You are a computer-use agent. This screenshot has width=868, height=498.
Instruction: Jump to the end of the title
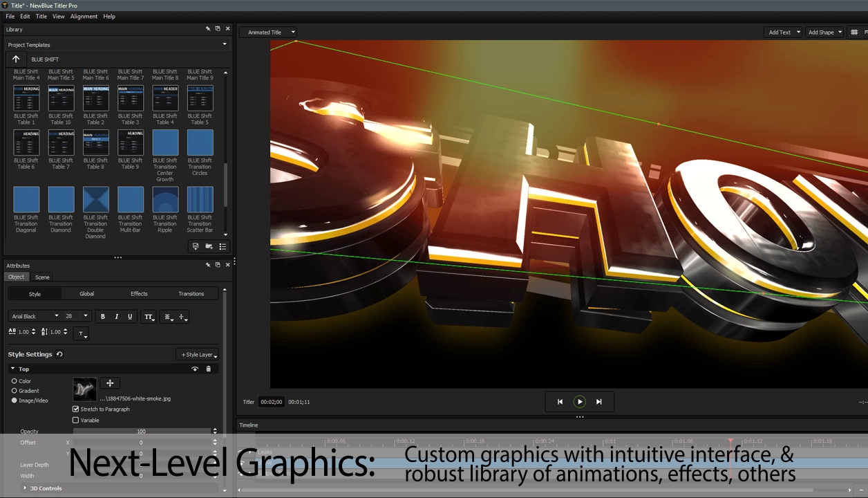pyautogui.click(x=599, y=401)
